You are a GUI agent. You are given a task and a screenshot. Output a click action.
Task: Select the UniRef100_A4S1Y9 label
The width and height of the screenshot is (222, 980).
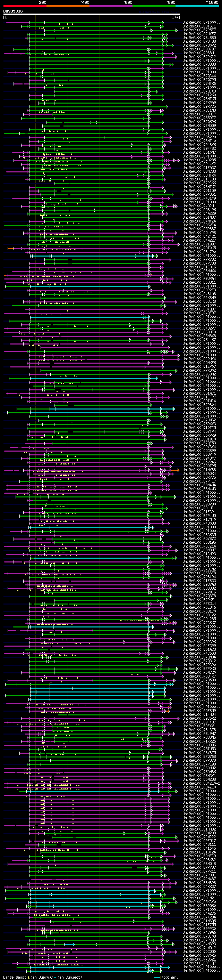(x=199, y=198)
